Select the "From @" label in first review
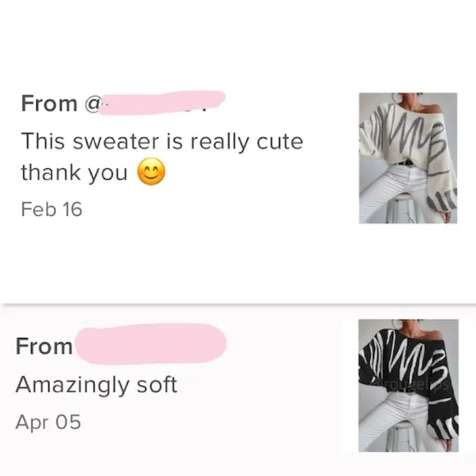The height and width of the screenshot is (476, 476). pyautogui.click(x=60, y=103)
